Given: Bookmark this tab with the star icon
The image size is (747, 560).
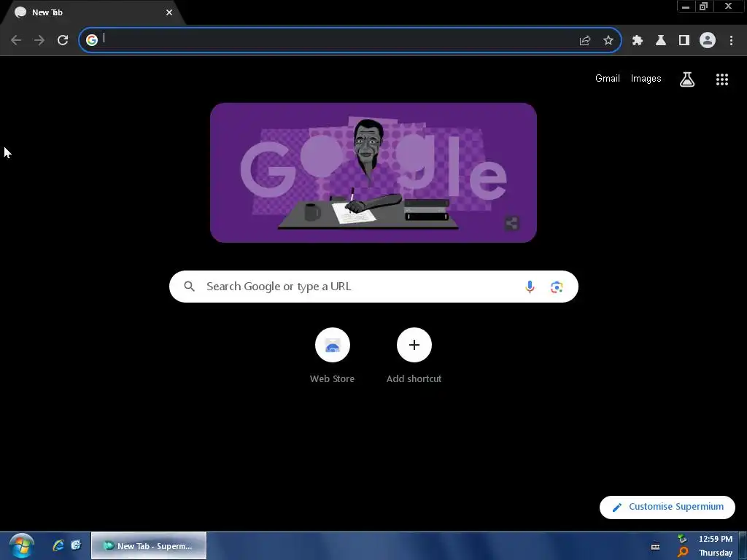Looking at the screenshot, I should (x=608, y=41).
